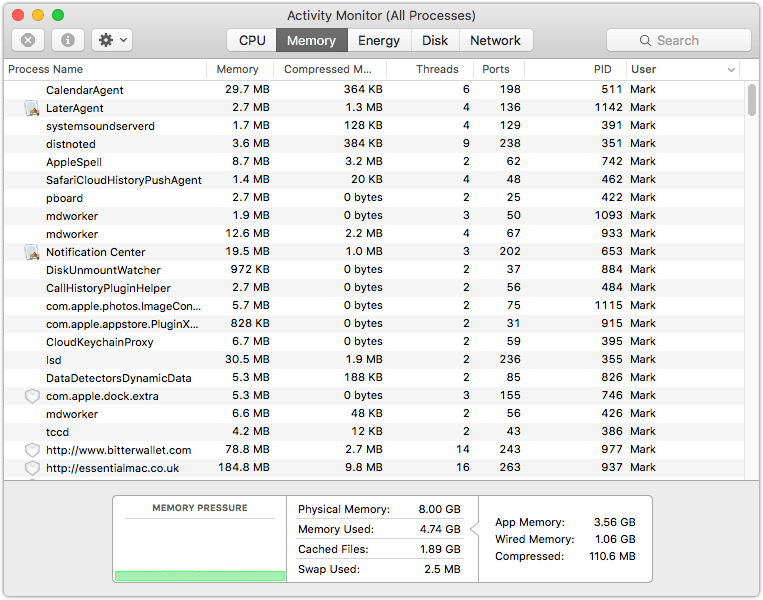
Task: Sort by Compressed Mem column header
Action: point(329,69)
